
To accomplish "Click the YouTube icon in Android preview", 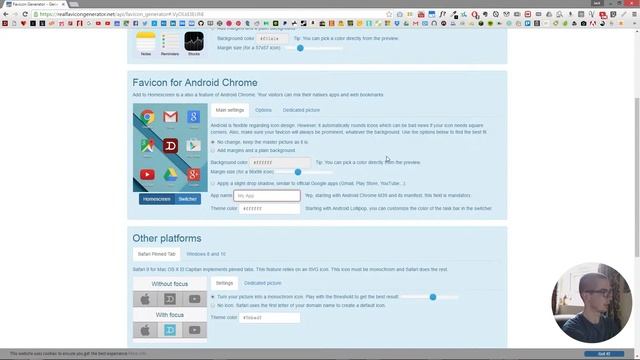I will (x=147, y=175).
